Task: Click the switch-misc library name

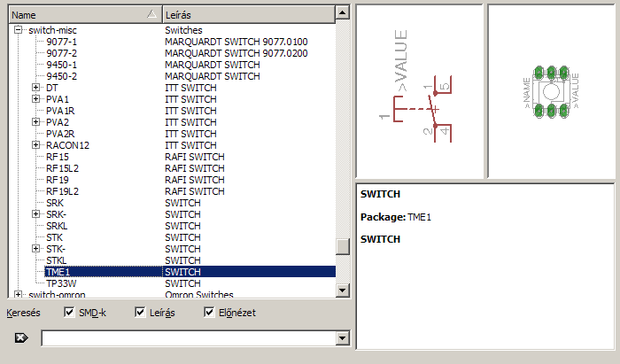Action: [52, 30]
